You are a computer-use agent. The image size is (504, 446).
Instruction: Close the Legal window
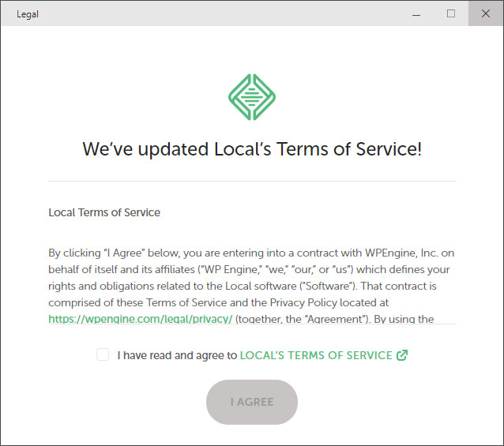click(x=486, y=13)
